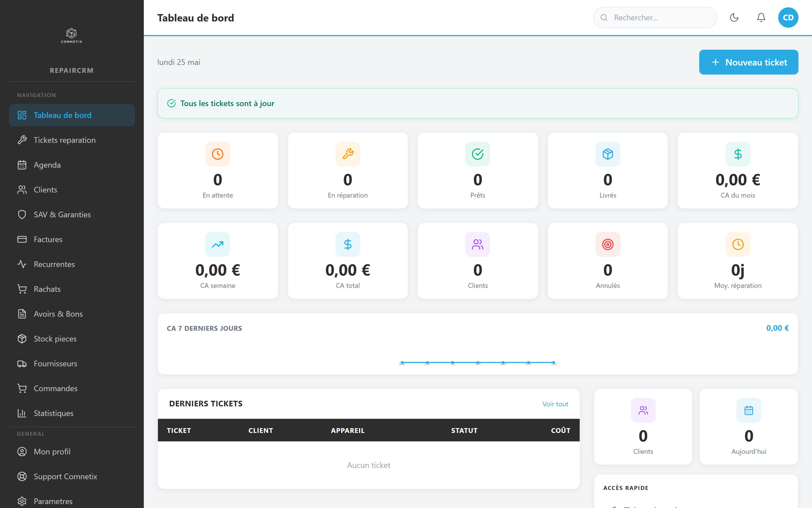Screen dimensions: 812x508
Task: Open Tableau de bord in sidebar
Action: (x=72, y=115)
